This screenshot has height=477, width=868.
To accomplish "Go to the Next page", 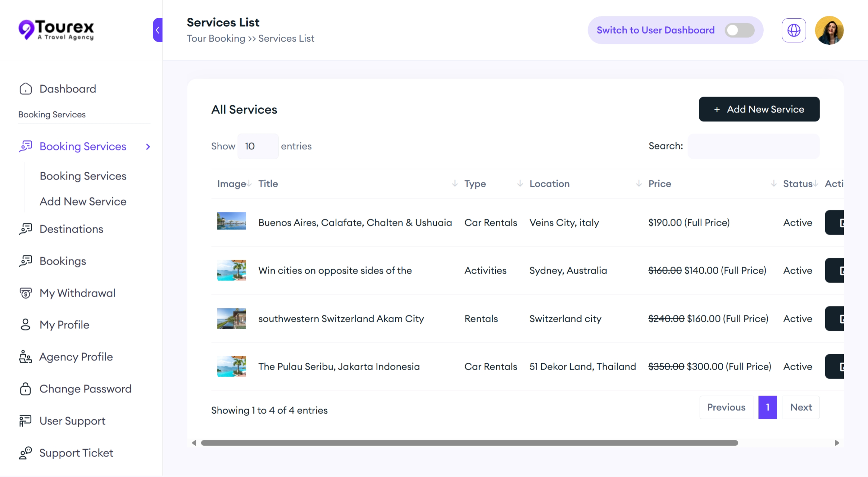I will click(801, 407).
